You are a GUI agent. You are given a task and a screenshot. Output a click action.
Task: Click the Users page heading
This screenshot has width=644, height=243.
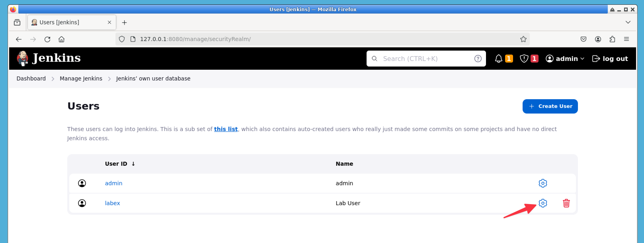point(83,106)
